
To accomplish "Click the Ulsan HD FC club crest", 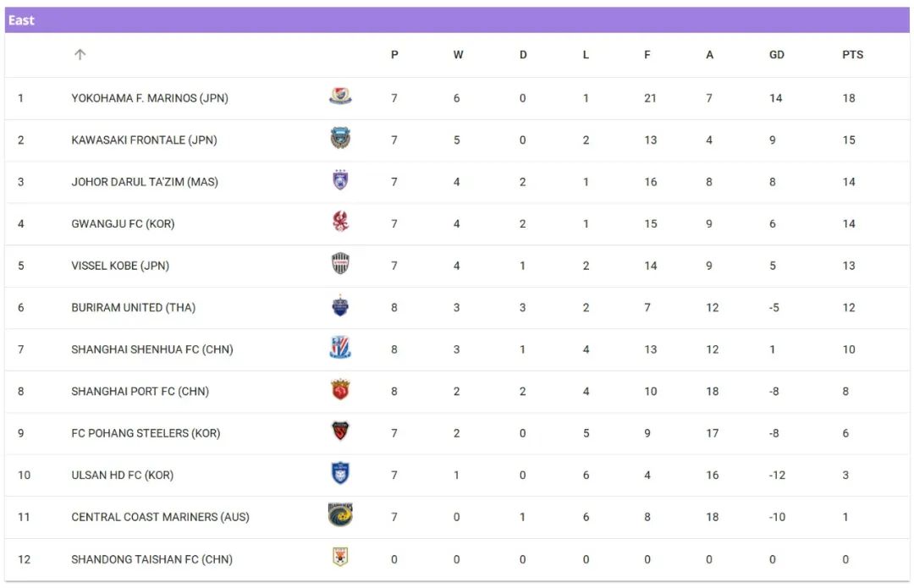I will [340, 475].
